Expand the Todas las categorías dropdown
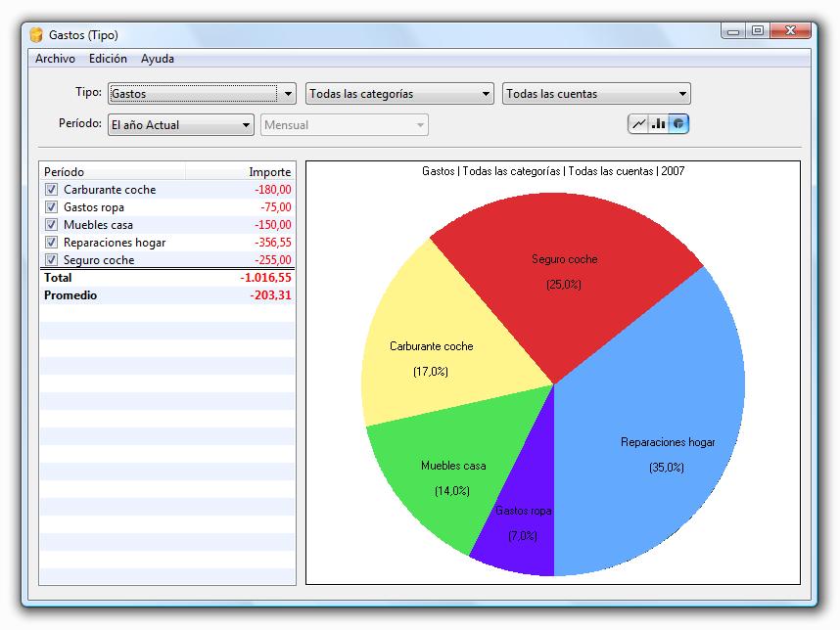 (x=399, y=94)
